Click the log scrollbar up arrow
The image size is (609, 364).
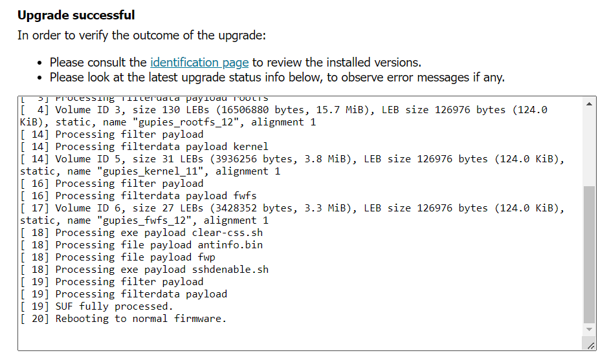[x=589, y=103]
